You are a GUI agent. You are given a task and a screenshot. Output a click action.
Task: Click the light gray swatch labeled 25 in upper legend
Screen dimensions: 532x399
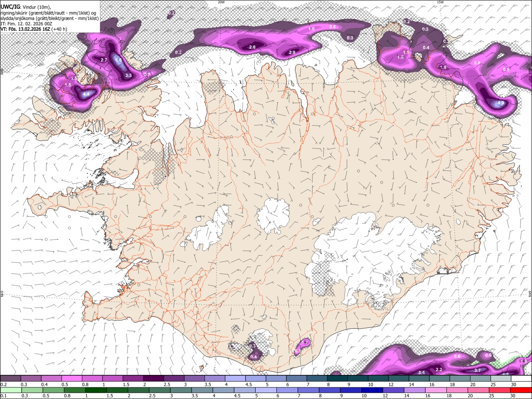point(500,379)
